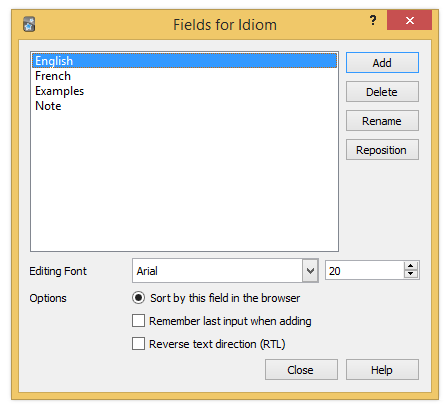Close the Fields for Idiom dialog window

tap(410, 20)
